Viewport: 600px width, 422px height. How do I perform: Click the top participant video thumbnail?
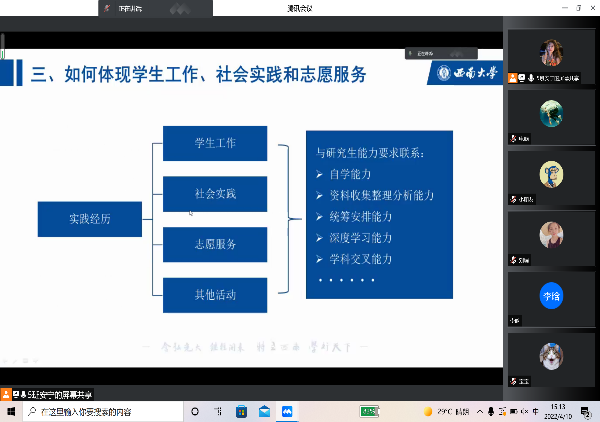(550, 53)
